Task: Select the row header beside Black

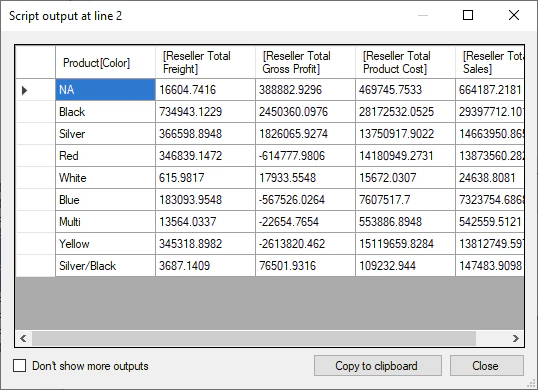Action: pyautogui.click(x=35, y=112)
